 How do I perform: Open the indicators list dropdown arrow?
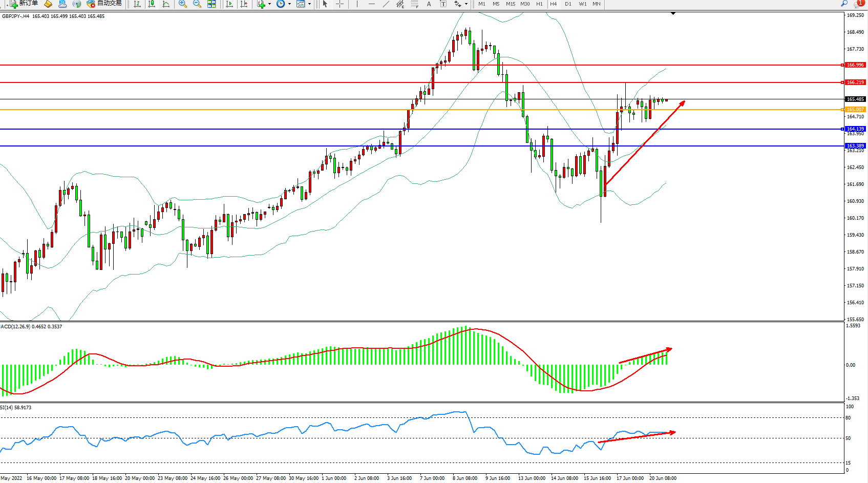click(270, 4)
